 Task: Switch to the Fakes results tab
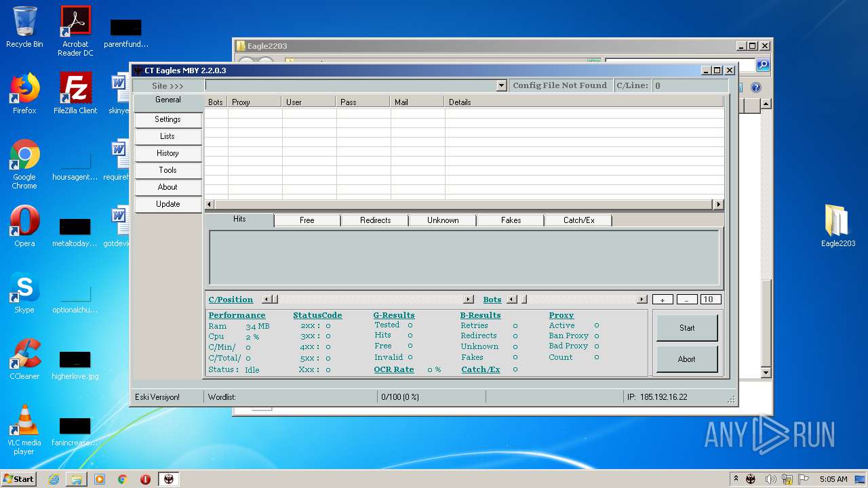511,220
